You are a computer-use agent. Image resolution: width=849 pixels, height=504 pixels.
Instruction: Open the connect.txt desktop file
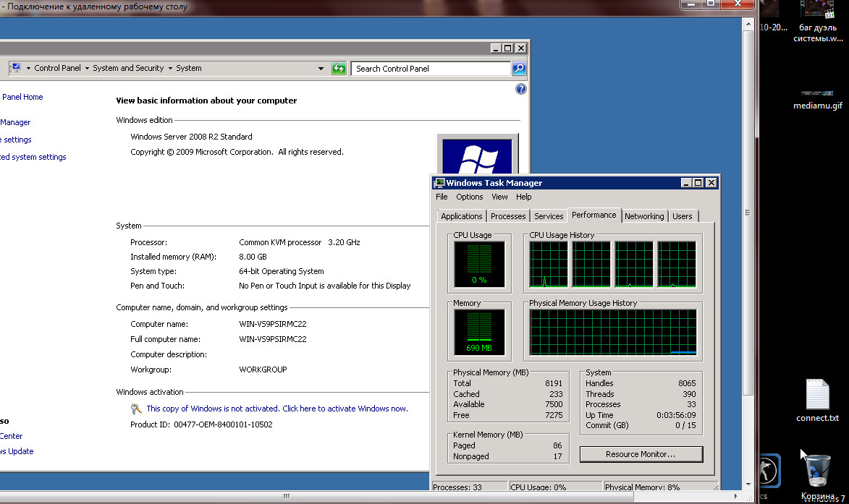[x=818, y=400]
